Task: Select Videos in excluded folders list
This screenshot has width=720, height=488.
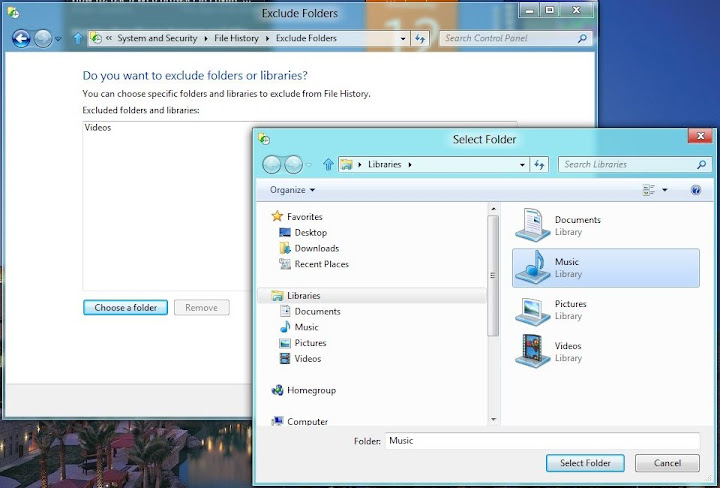Action: tap(98, 128)
